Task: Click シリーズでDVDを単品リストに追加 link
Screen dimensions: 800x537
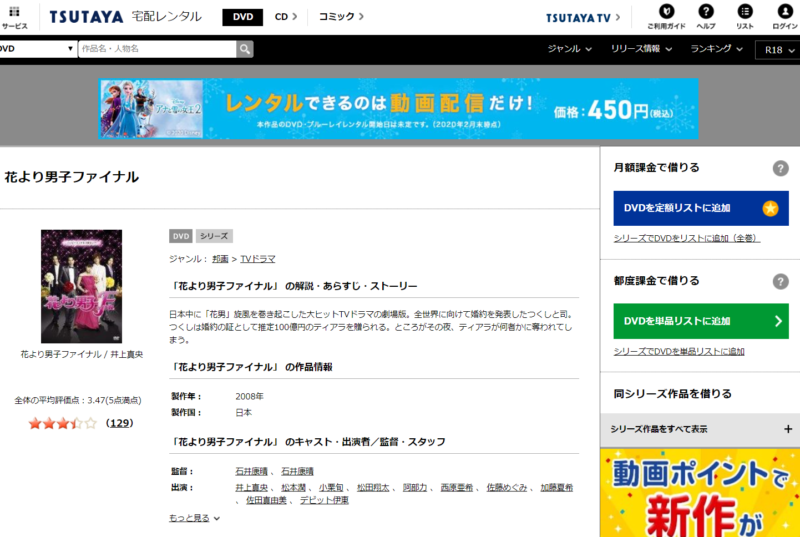Action: click(x=679, y=351)
